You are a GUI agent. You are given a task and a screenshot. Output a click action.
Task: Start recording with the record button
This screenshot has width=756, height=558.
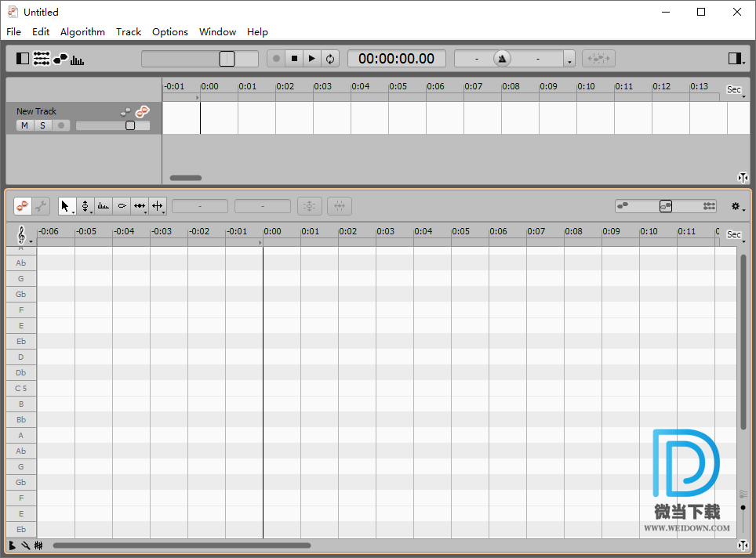pos(276,58)
